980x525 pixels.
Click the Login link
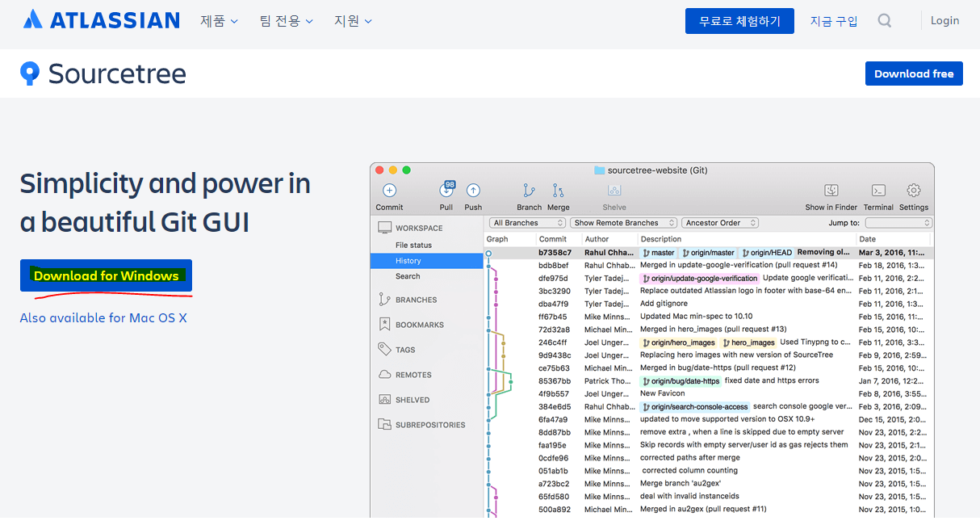pos(944,21)
